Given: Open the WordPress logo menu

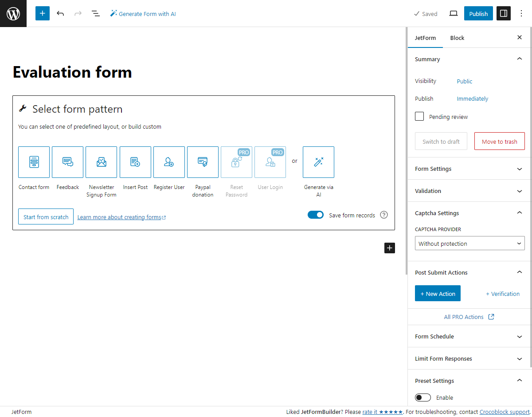Looking at the screenshot, I should 13,13.
